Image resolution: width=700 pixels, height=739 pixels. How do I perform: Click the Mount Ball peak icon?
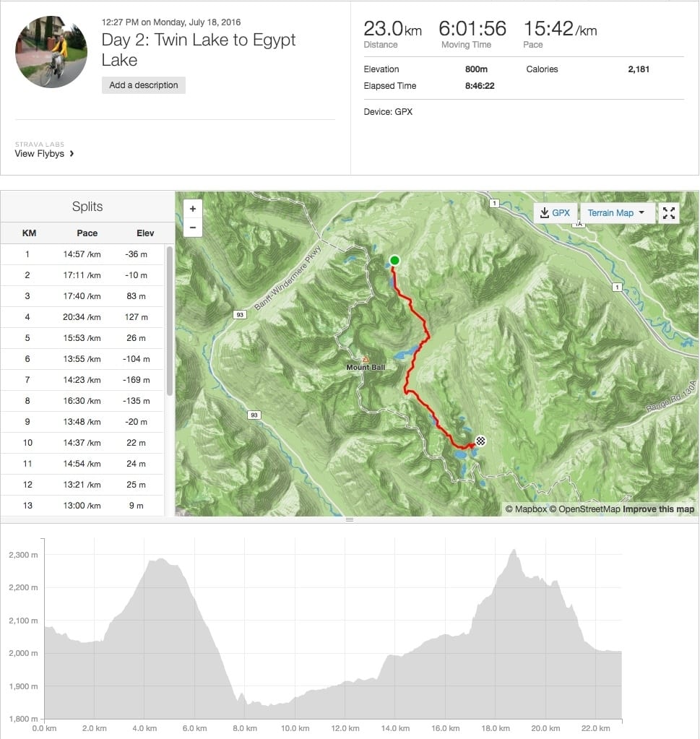(x=366, y=359)
